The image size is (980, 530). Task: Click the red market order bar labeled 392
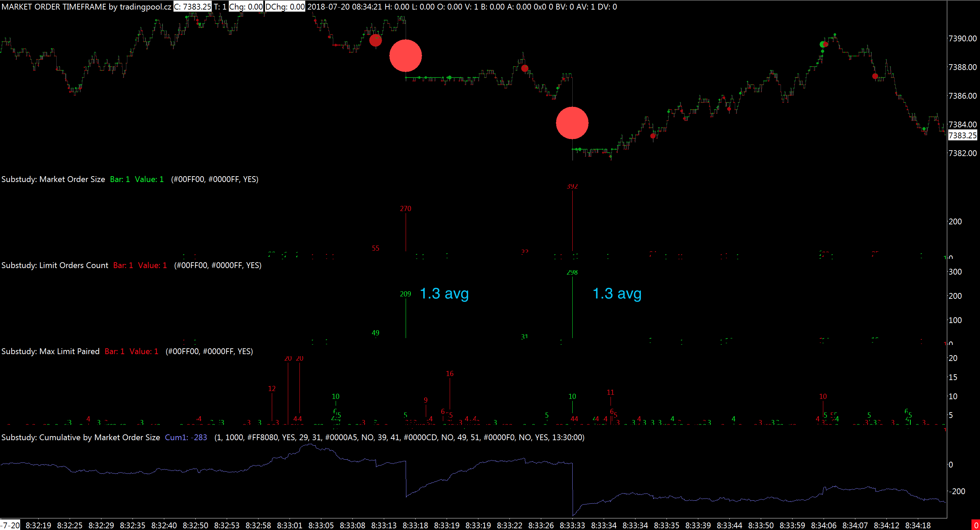point(572,221)
